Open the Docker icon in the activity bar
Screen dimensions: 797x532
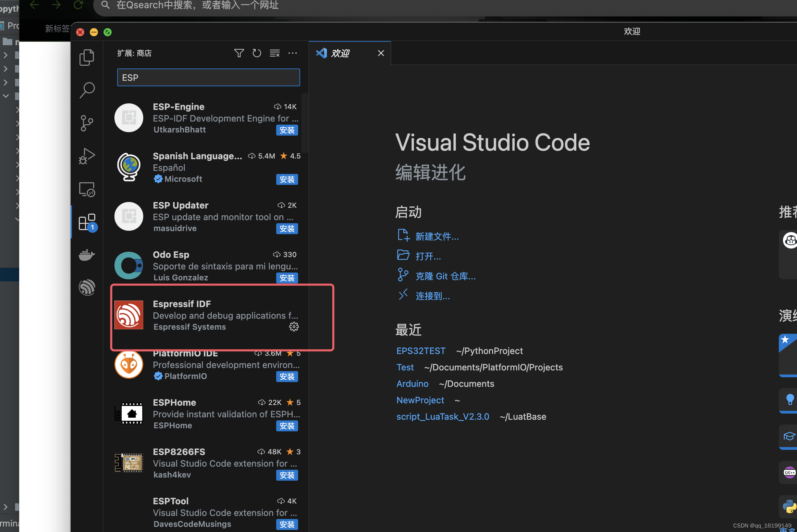tap(86, 255)
